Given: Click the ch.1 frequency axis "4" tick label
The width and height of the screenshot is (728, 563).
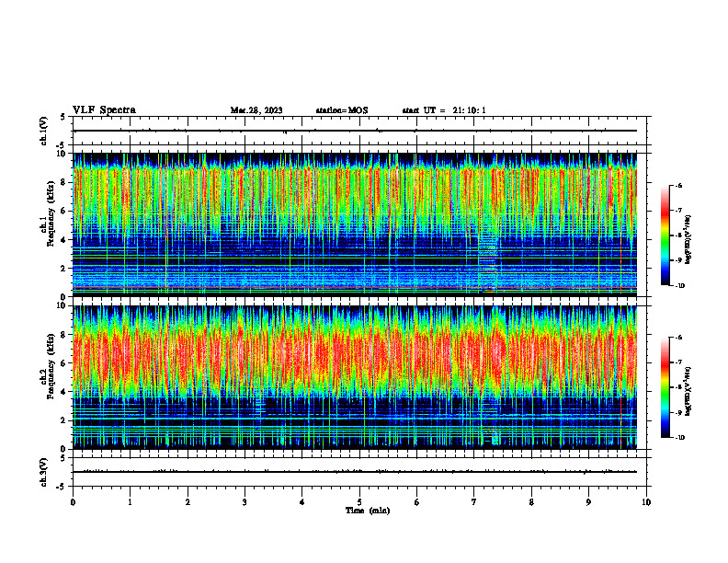Looking at the screenshot, I should 64,240.
